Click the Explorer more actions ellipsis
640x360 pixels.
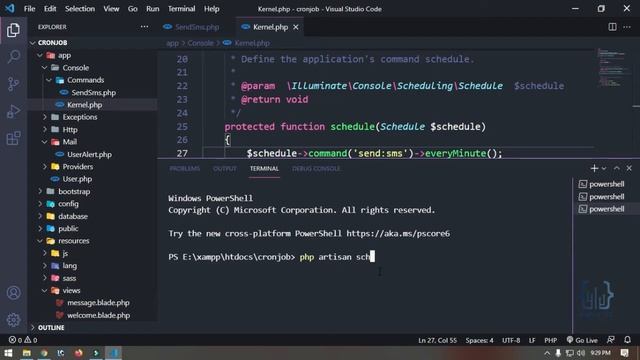point(144,27)
